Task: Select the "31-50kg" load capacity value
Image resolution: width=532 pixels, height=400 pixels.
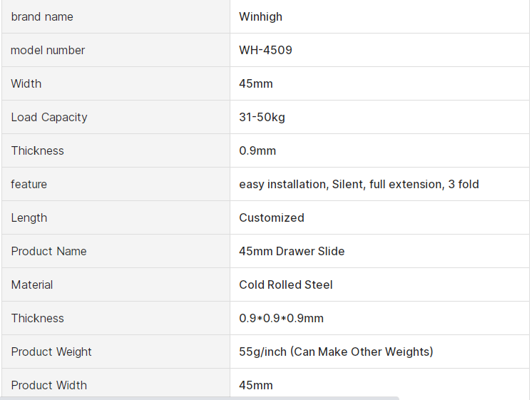Action: tap(262, 117)
